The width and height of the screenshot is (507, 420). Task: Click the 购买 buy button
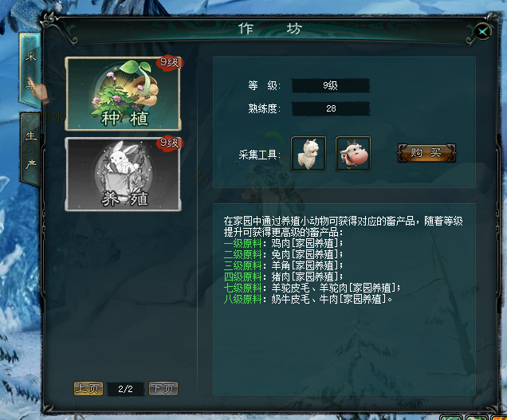426,152
